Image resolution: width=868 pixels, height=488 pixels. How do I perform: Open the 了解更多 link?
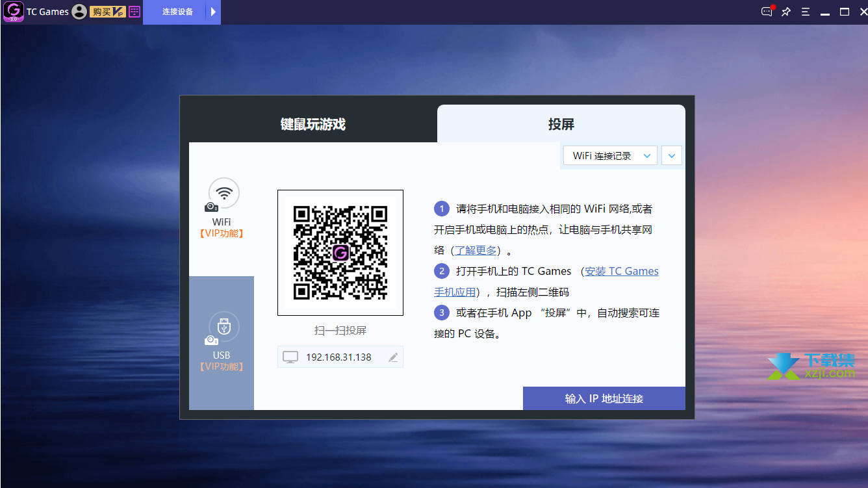[476, 250]
